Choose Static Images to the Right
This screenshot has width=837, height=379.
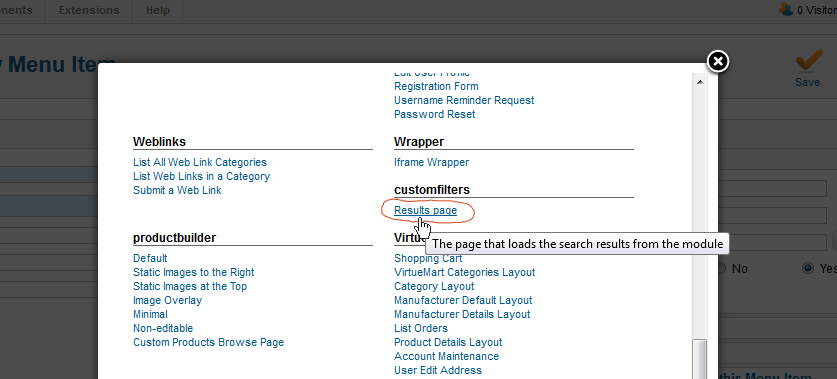[194, 272]
